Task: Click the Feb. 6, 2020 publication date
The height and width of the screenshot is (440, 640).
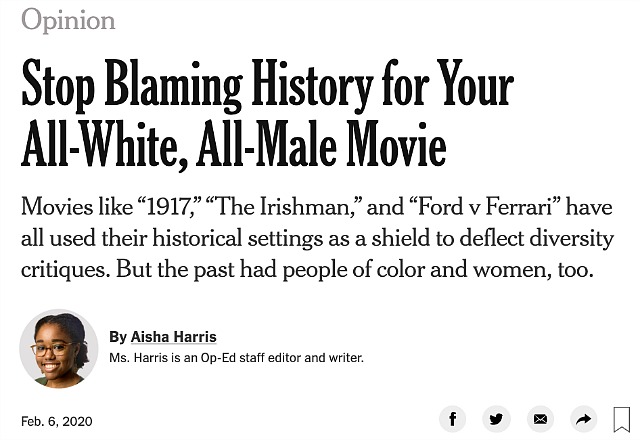Action: (57, 421)
